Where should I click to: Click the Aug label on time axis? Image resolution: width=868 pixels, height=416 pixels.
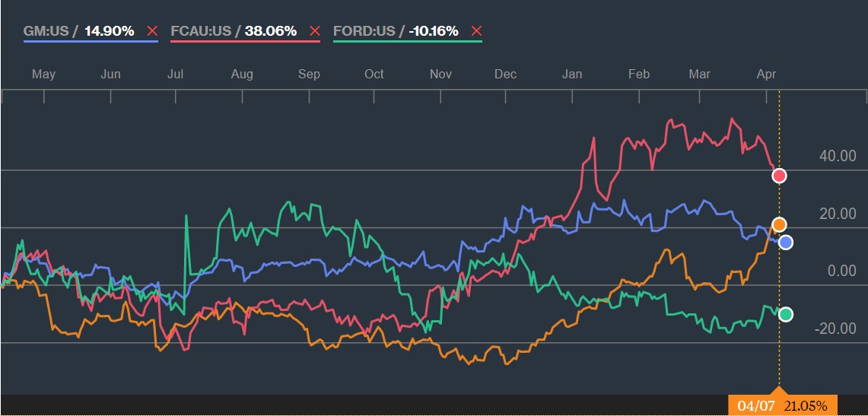(x=242, y=74)
